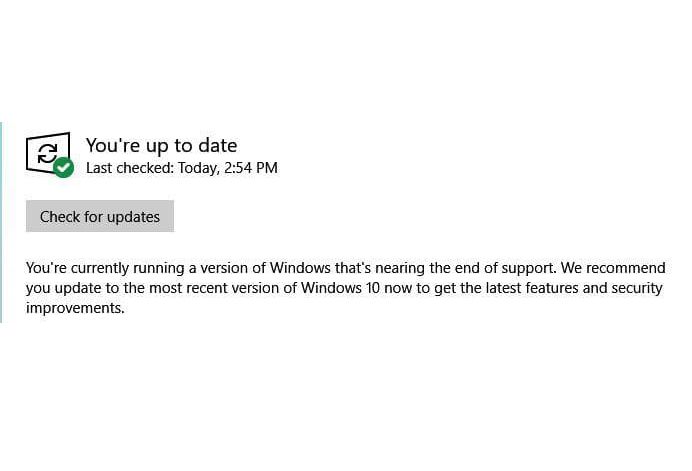This screenshot has width=692, height=471.
Task: Click the word "nearing" in the notice
Action: click(400, 268)
